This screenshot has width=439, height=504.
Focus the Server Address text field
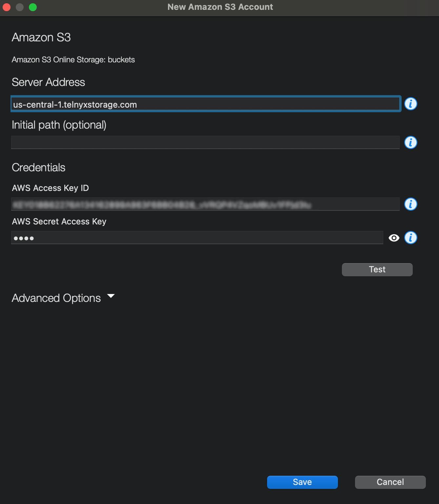click(x=206, y=104)
